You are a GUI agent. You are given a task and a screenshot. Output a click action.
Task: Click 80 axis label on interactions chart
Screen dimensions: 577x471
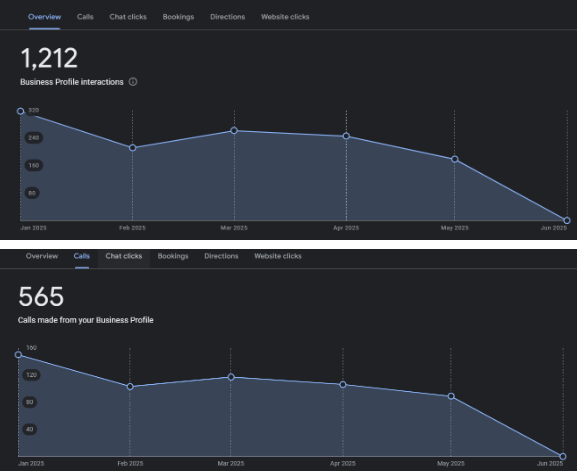(32, 193)
